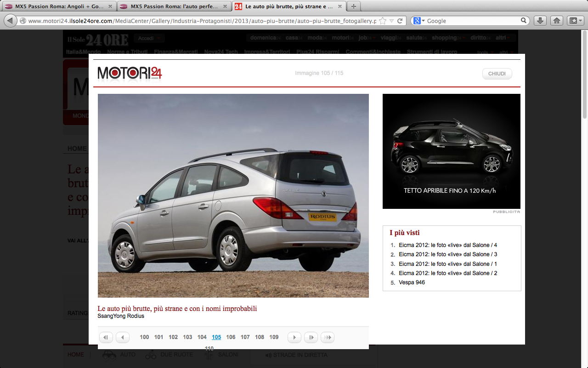
Task: Close the second MX5 Passion Roma tab
Action: click(225, 6)
